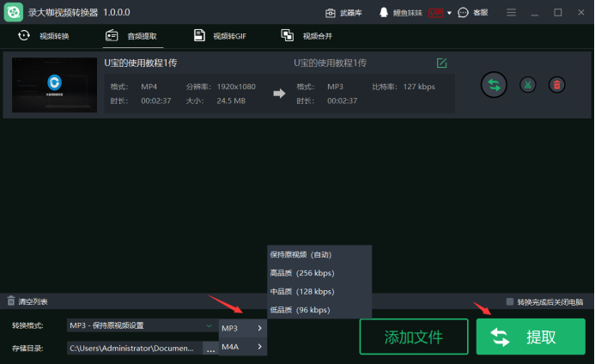Viewport: 595px width, 364px height.
Task: Maximize the application window
Action: [558, 13]
